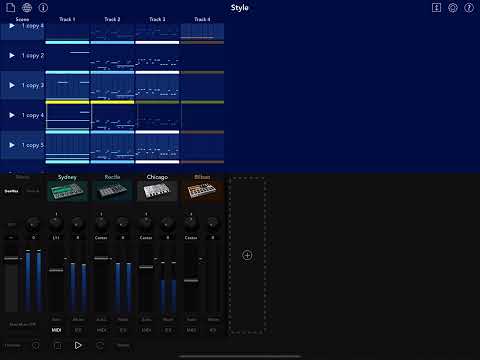Play scene 1 copy 2
Screen dimensions: 480x360
click(12, 55)
